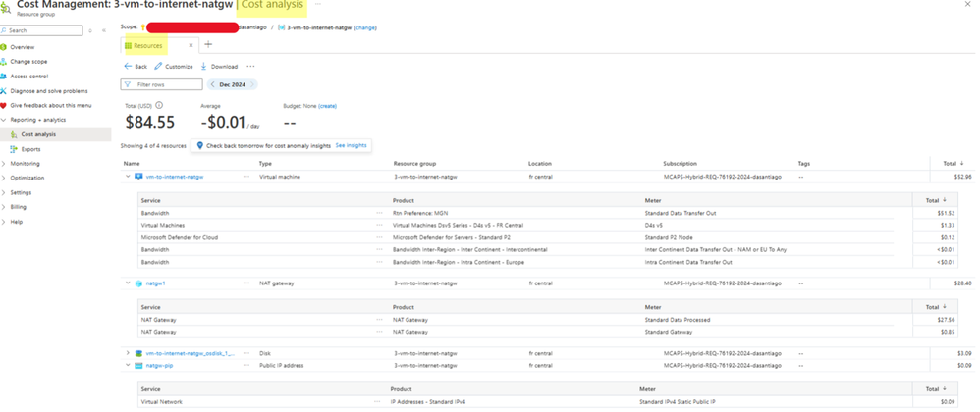Image resolution: width=980 pixels, height=412 pixels.
Task: Go to next month arrow after Dec 2024
Action: click(x=252, y=84)
